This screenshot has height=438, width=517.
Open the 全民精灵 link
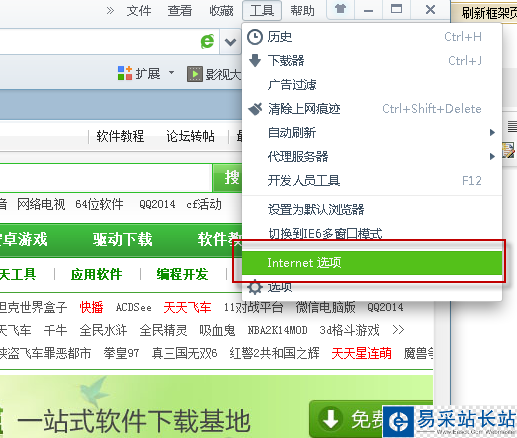click(163, 330)
